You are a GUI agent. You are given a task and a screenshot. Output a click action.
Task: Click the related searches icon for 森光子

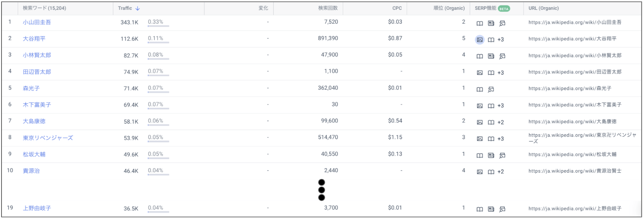pyautogui.click(x=491, y=89)
